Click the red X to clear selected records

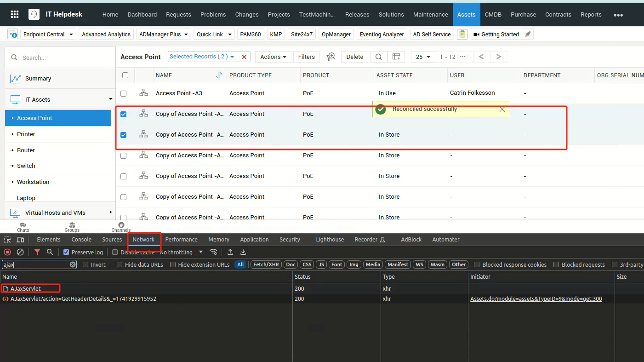tap(244, 57)
